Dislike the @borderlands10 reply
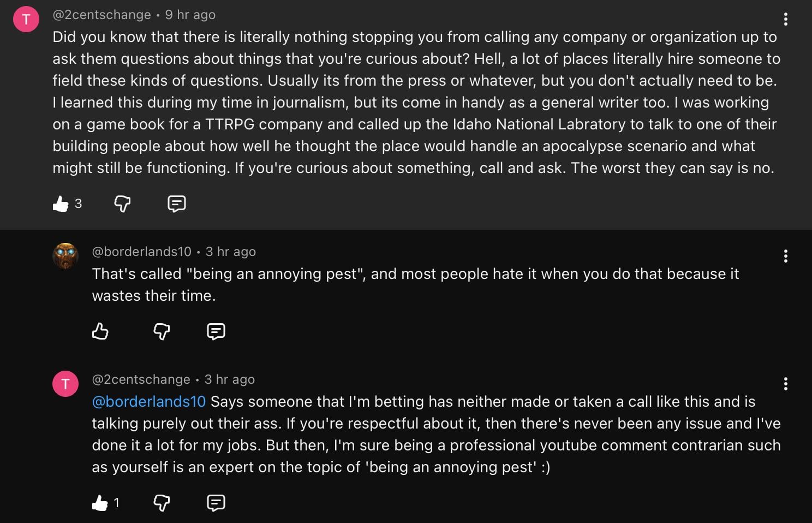This screenshot has height=523, width=812. pos(162,331)
